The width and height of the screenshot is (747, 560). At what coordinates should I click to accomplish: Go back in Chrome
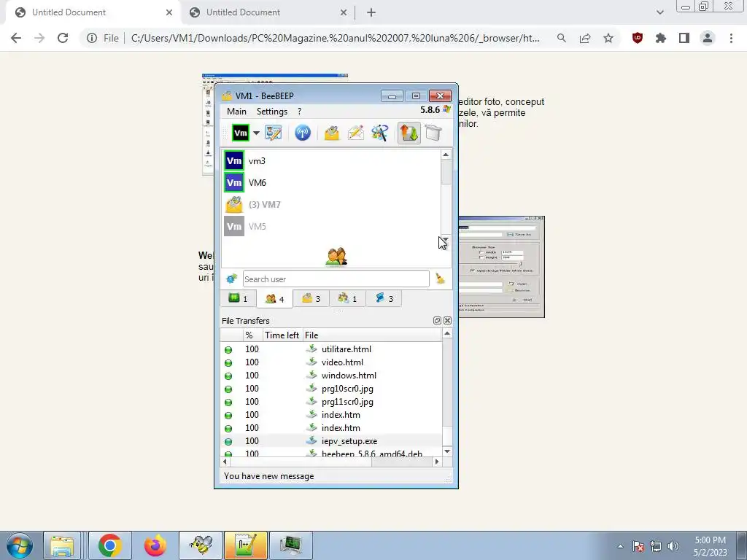point(16,38)
